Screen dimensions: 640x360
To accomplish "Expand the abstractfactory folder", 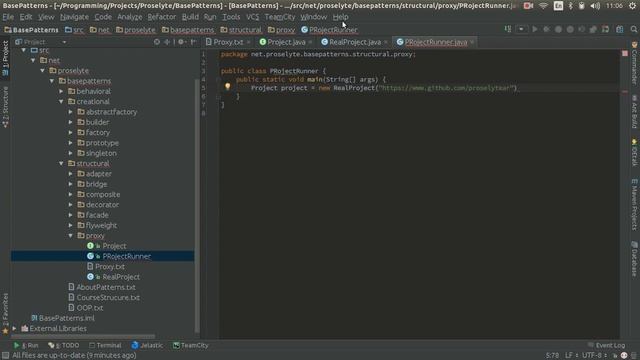I will (x=71, y=112).
